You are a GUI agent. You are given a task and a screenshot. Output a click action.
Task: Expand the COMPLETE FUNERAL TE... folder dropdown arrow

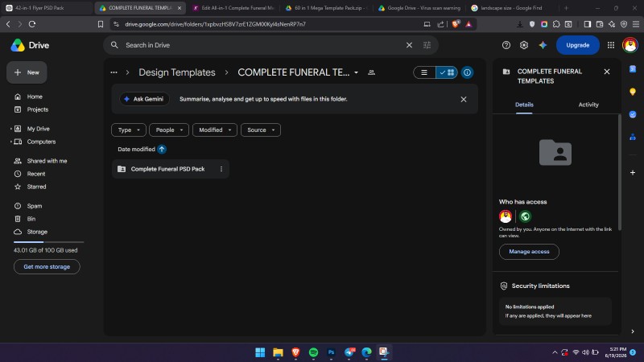[356, 72]
